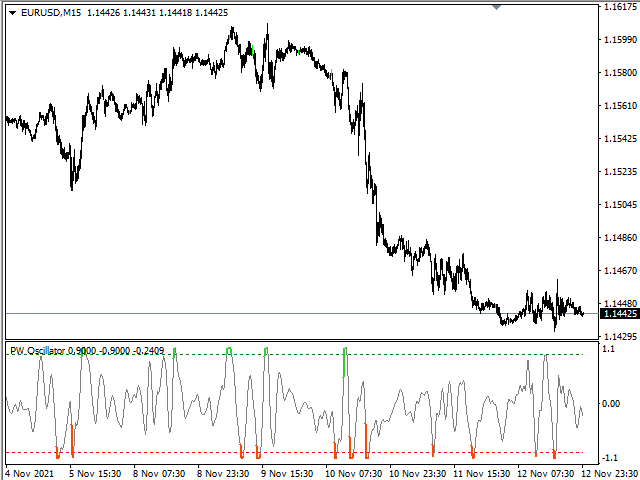Click the 1.15990 price scale value
This screenshot has height=480, width=640.
coord(620,40)
